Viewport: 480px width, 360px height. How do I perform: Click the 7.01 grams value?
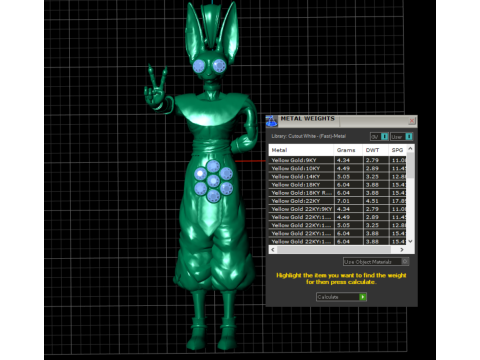[x=343, y=201]
